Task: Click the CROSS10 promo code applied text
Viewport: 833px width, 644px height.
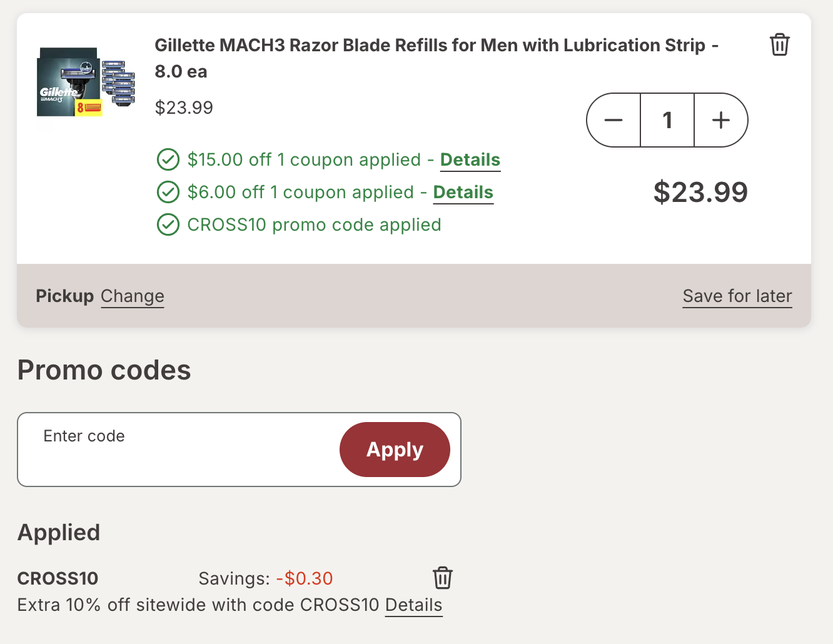Action: (314, 225)
